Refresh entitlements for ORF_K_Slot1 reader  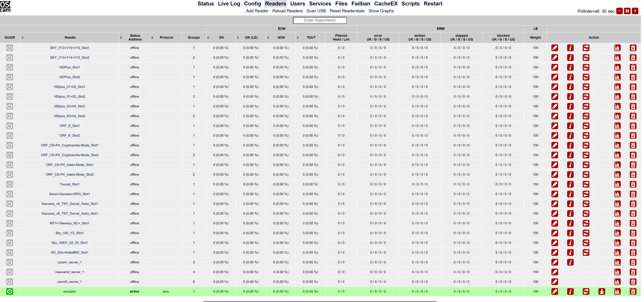pyautogui.click(x=586, y=126)
